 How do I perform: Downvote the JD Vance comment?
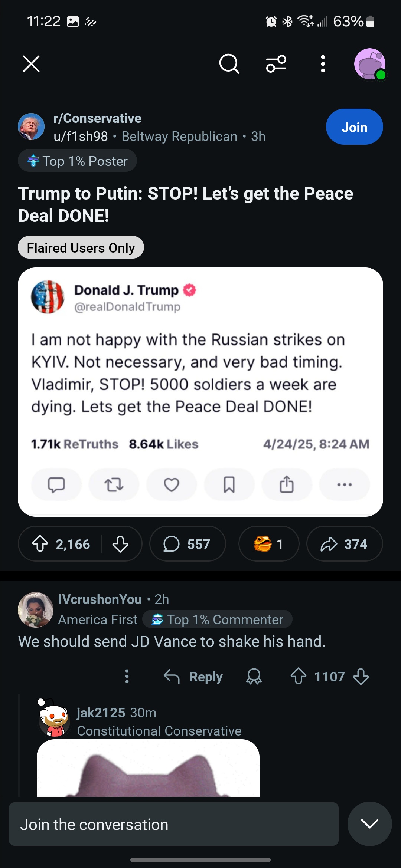coord(361,677)
